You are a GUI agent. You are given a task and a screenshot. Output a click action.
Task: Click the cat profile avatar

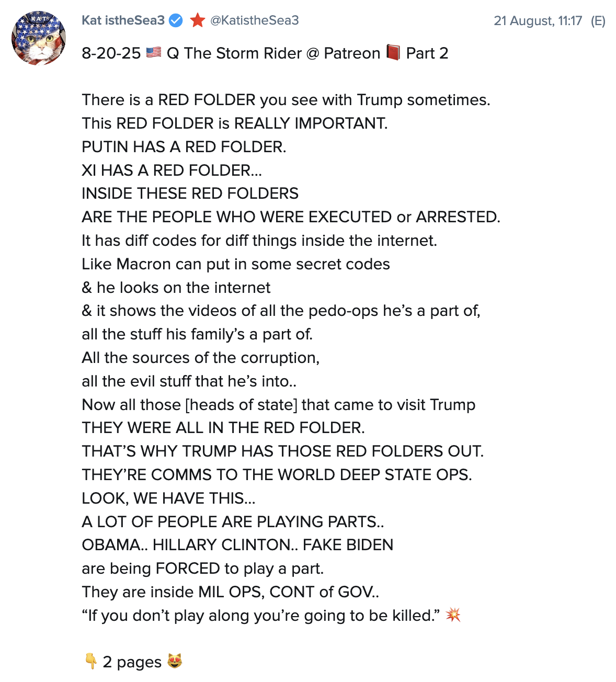point(39,38)
